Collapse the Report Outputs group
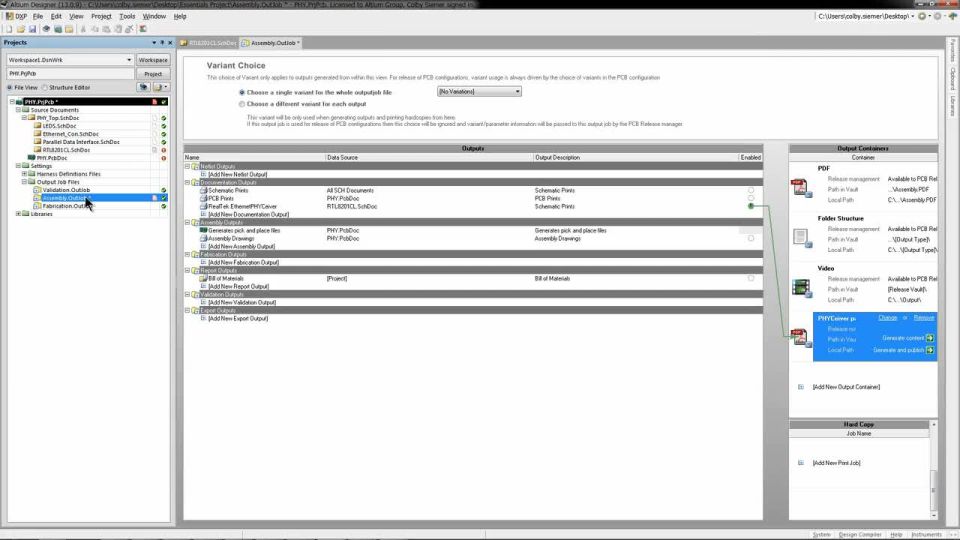The width and height of the screenshot is (960, 540). click(187, 271)
